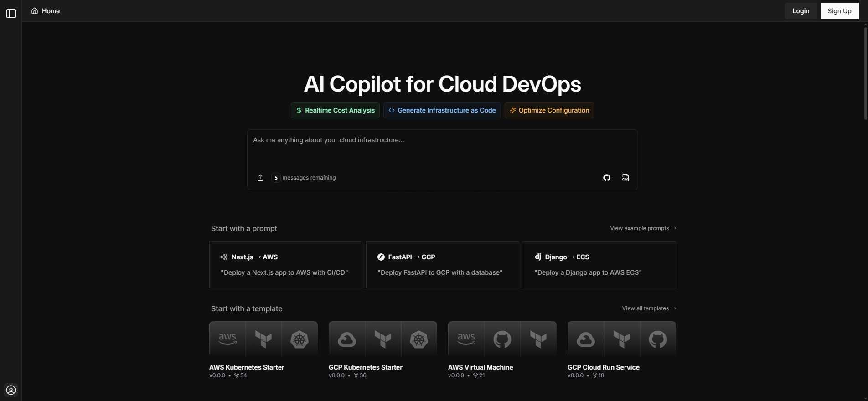Click the Start with a template heading

(x=247, y=308)
